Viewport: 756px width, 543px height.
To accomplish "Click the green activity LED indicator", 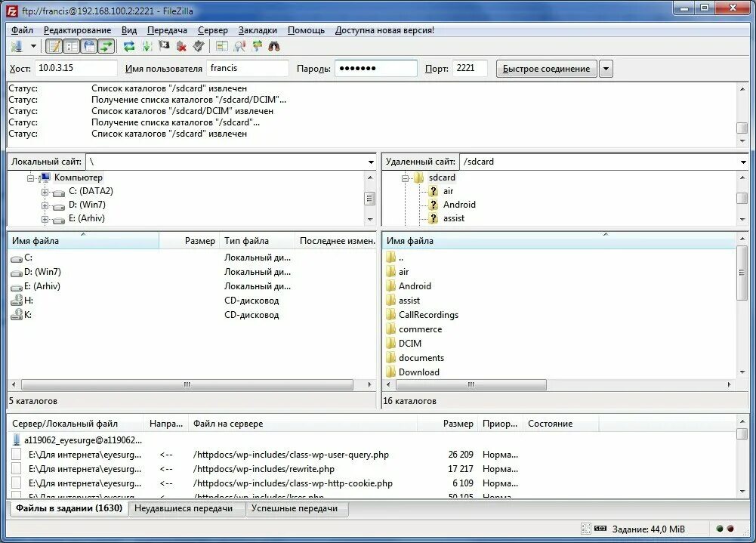I will (x=720, y=529).
